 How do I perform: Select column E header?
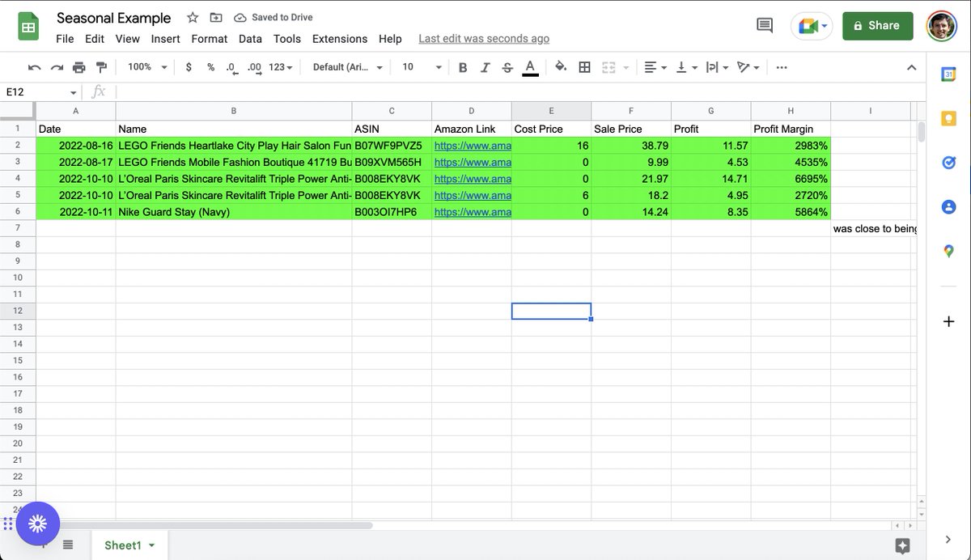(x=551, y=111)
